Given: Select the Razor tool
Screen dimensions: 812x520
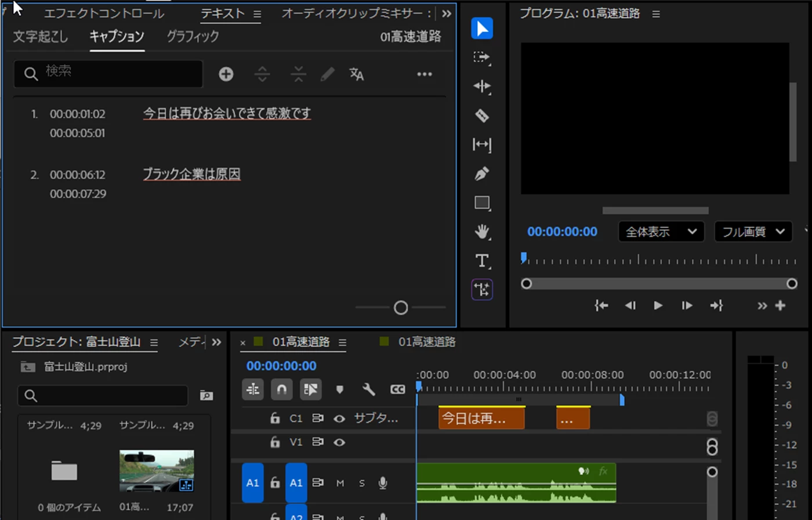Looking at the screenshot, I should coord(482,115).
